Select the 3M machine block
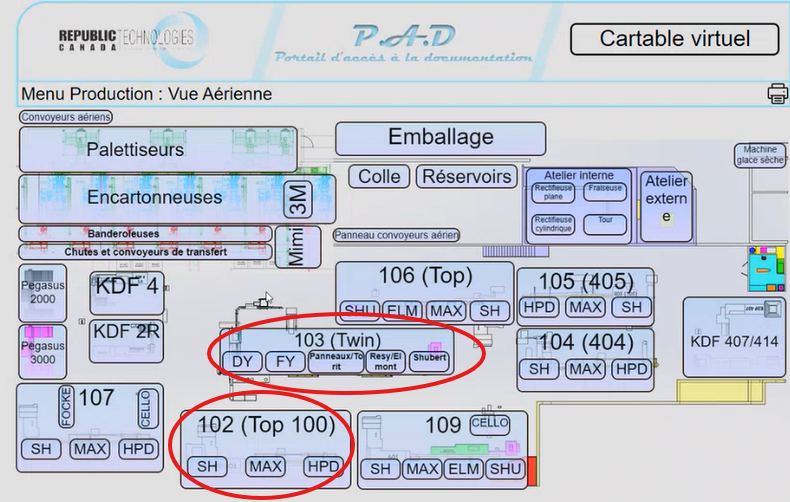The height and width of the screenshot is (502, 790). coord(297,198)
